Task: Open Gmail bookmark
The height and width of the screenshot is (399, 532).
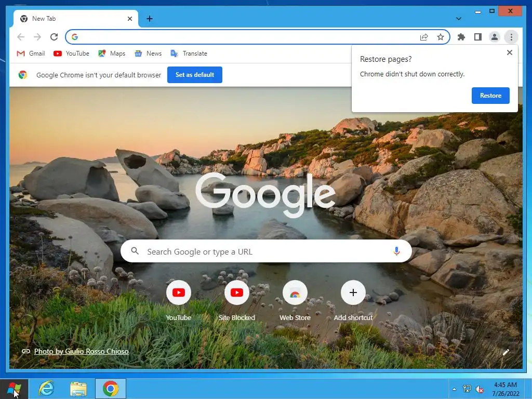Action: (x=31, y=54)
